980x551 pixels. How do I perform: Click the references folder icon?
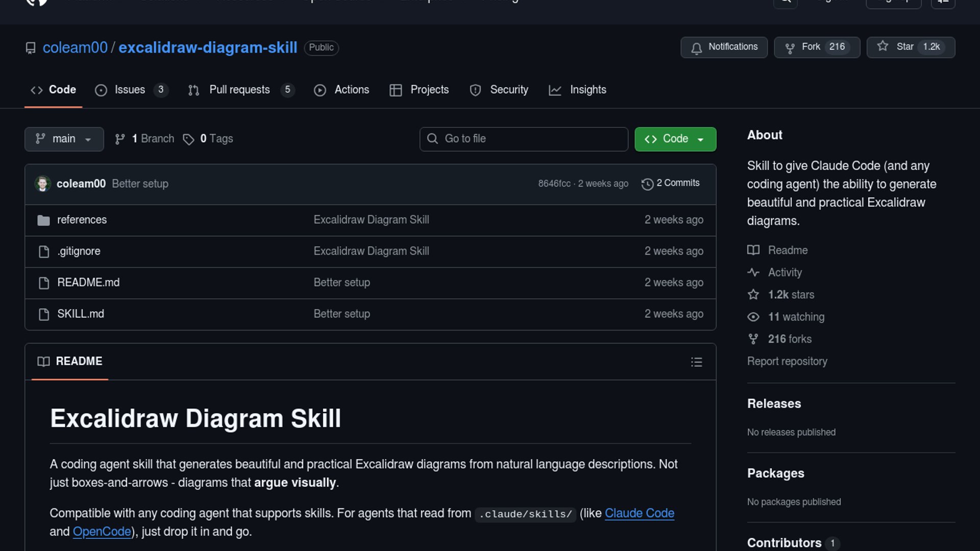pyautogui.click(x=43, y=220)
